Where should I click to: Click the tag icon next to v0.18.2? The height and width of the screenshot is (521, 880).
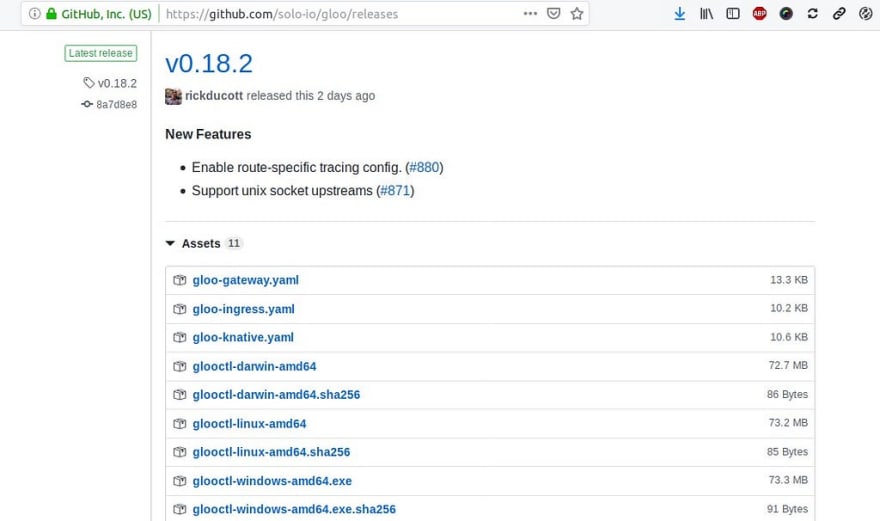pos(89,83)
